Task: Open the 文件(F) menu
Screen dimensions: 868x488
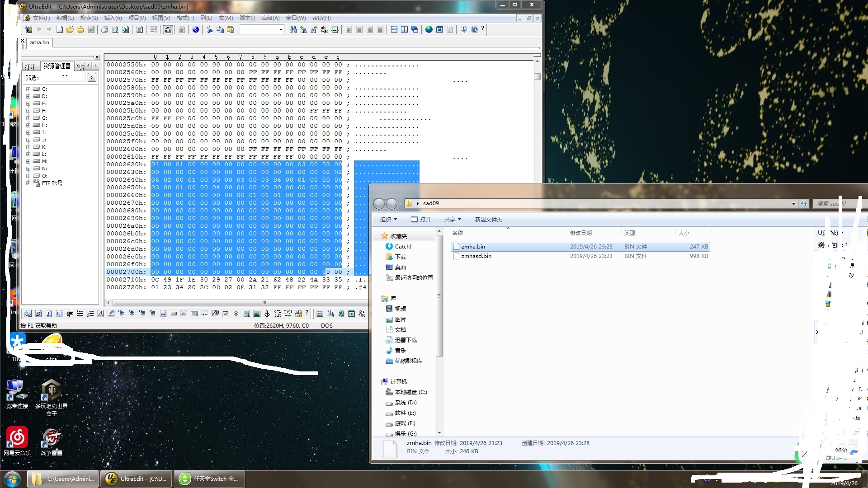Action: tap(41, 18)
